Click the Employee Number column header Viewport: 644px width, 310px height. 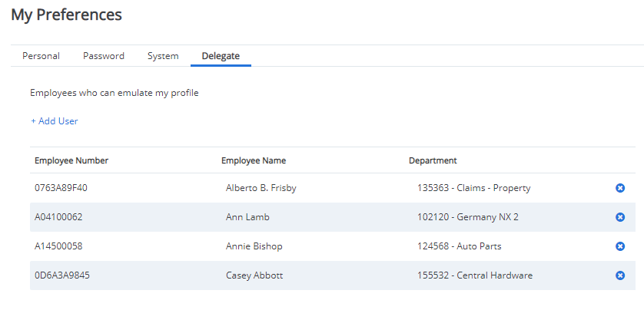71,160
